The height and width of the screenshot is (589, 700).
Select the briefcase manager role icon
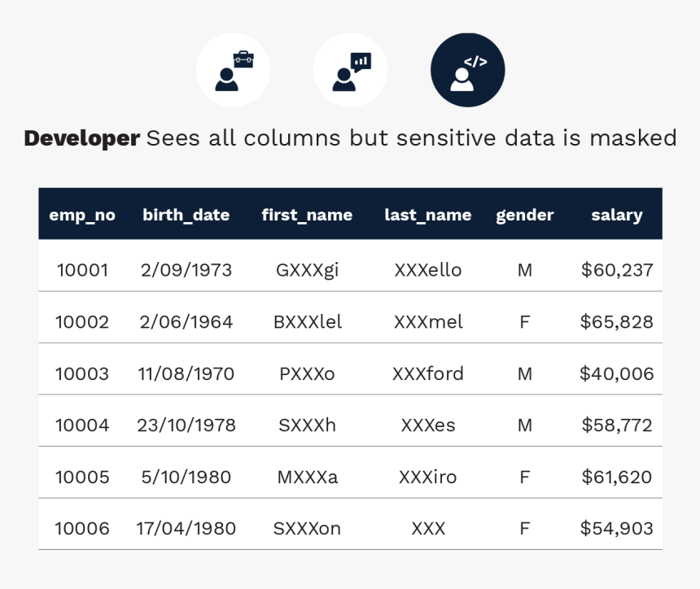coord(233,70)
